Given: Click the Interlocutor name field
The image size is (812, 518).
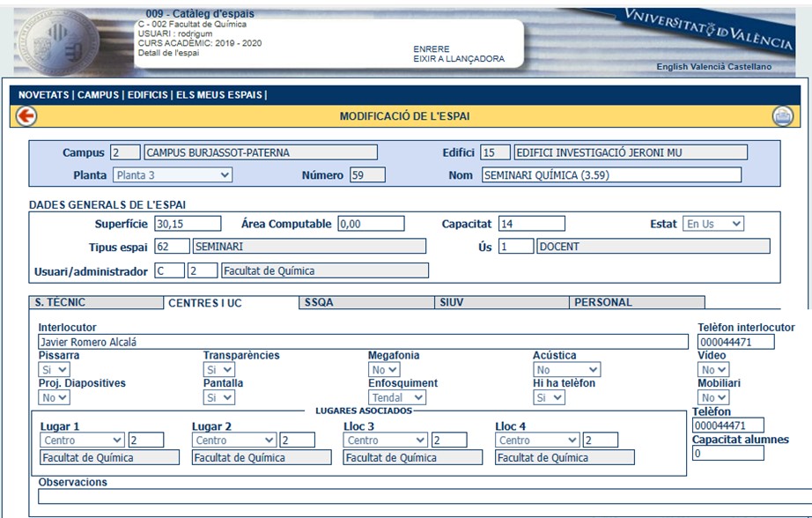Looking at the screenshot, I should (363, 342).
